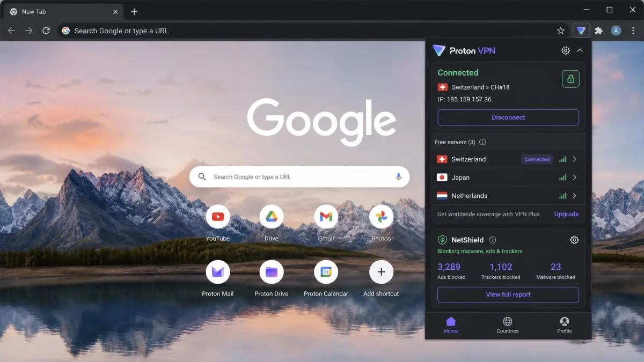Click the 3,289 Ads blocked count

tap(449, 267)
